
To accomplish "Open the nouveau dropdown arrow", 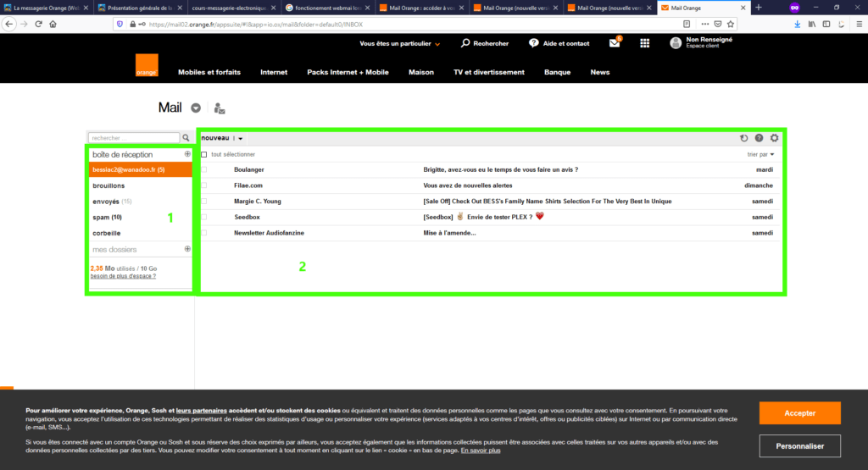I will [x=240, y=138].
